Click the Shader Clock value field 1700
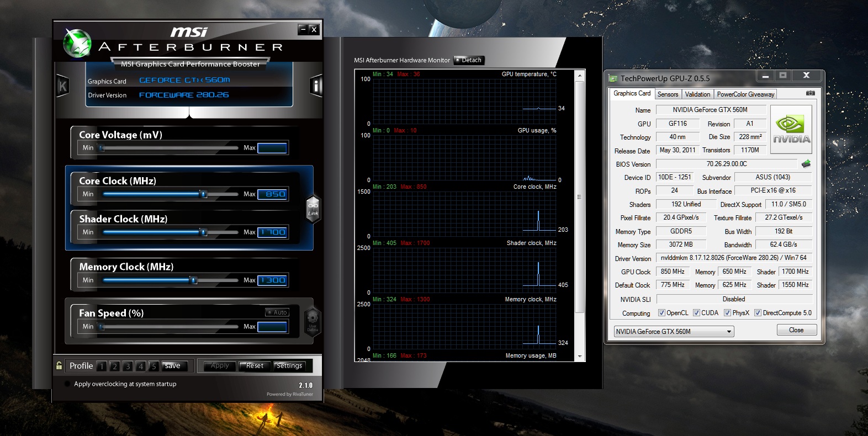The height and width of the screenshot is (436, 868). point(272,232)
